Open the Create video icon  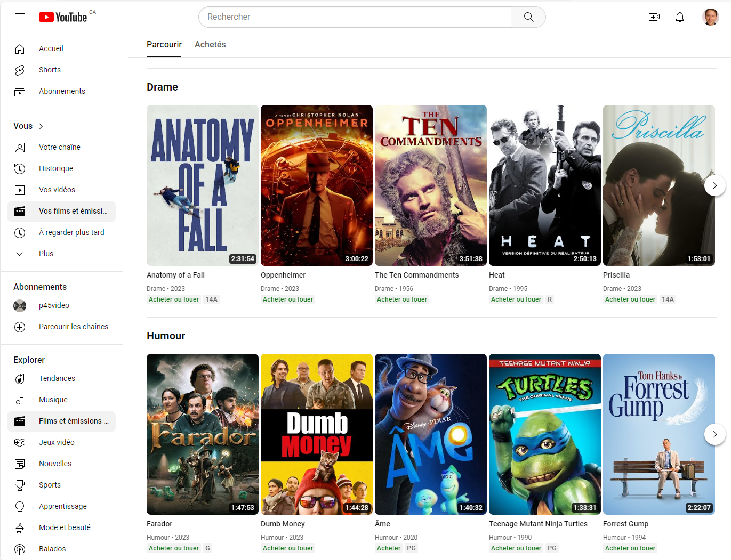(654, 17)
